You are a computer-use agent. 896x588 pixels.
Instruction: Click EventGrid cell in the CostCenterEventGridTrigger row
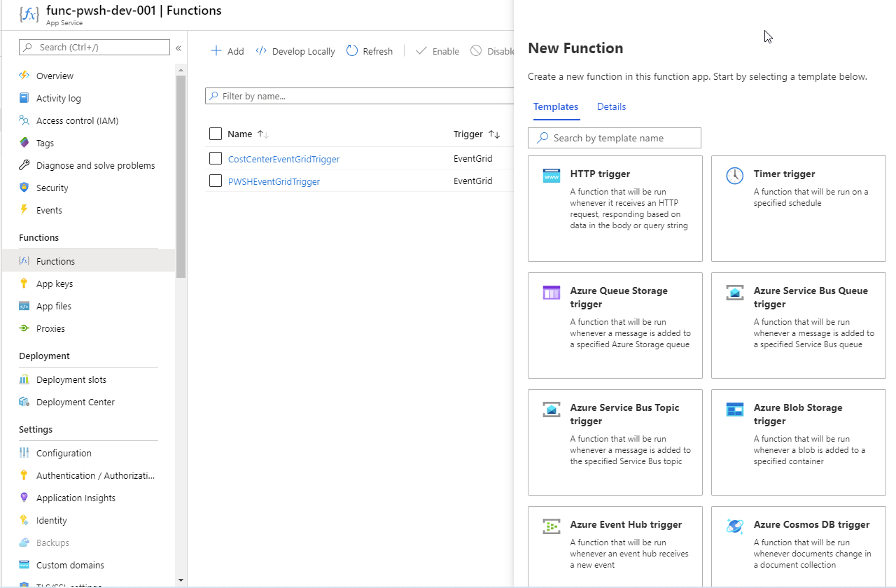click(472, 159)
